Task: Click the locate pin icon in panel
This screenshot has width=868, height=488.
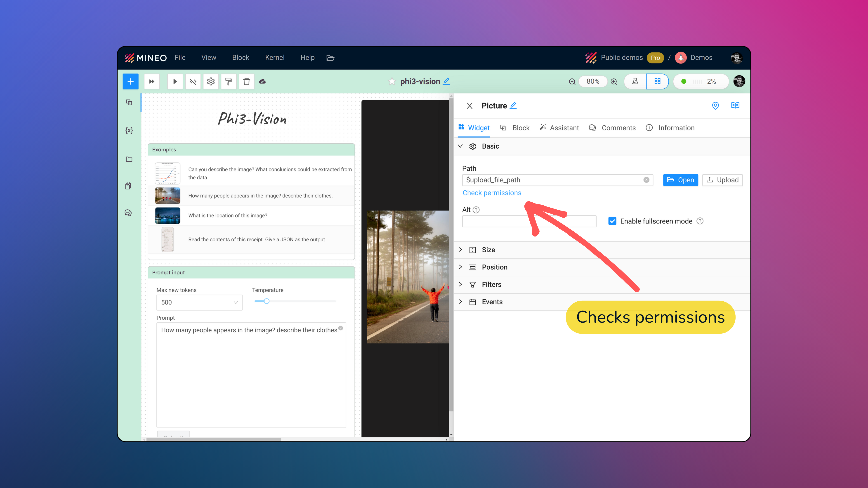Action: pyautogui.click(x=715, y=106)
